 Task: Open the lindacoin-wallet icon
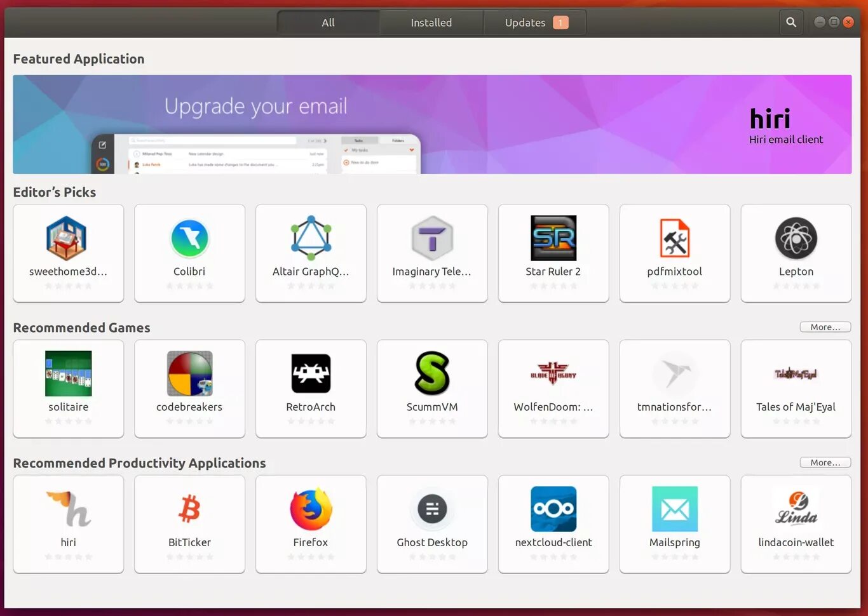click(796, 509)
